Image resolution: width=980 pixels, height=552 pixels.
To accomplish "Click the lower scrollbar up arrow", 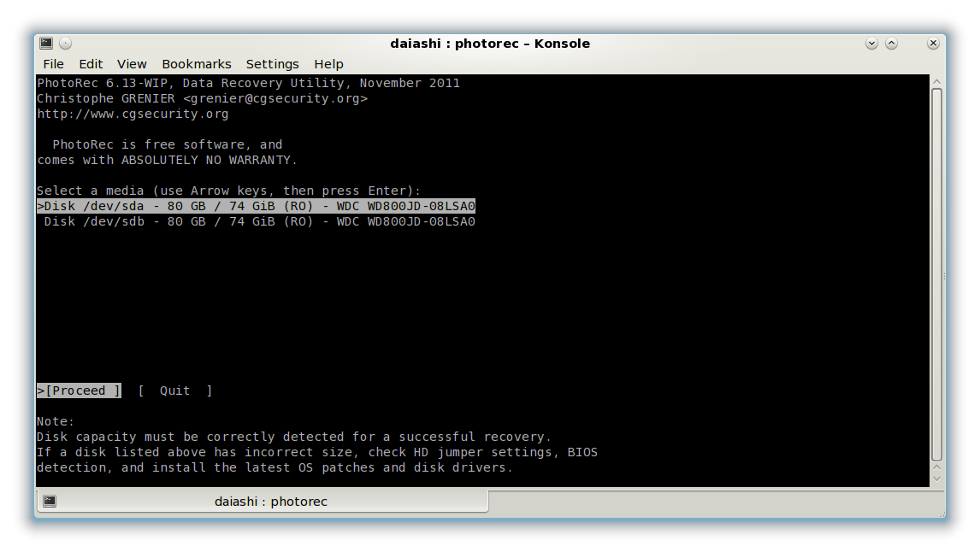I will (936, 467).
